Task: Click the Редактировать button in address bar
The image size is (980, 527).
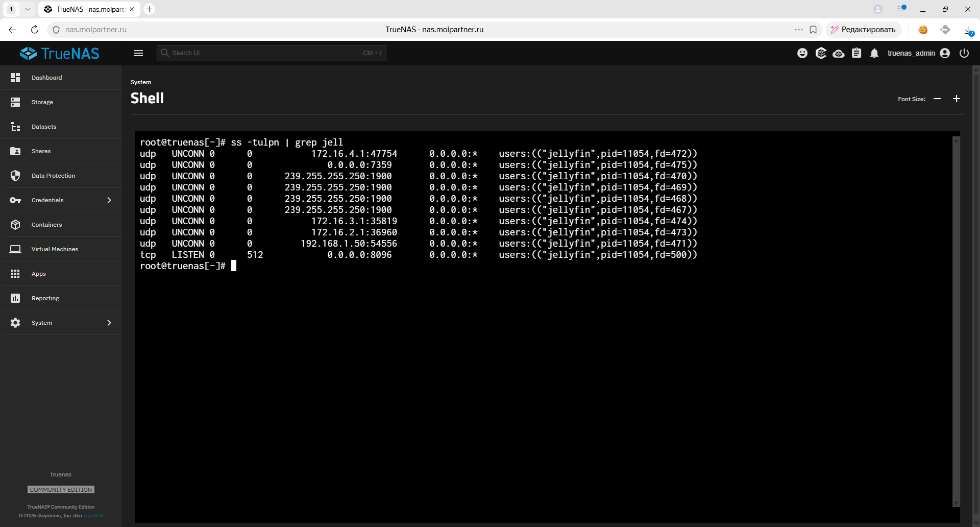Action: tap(863, 30)
